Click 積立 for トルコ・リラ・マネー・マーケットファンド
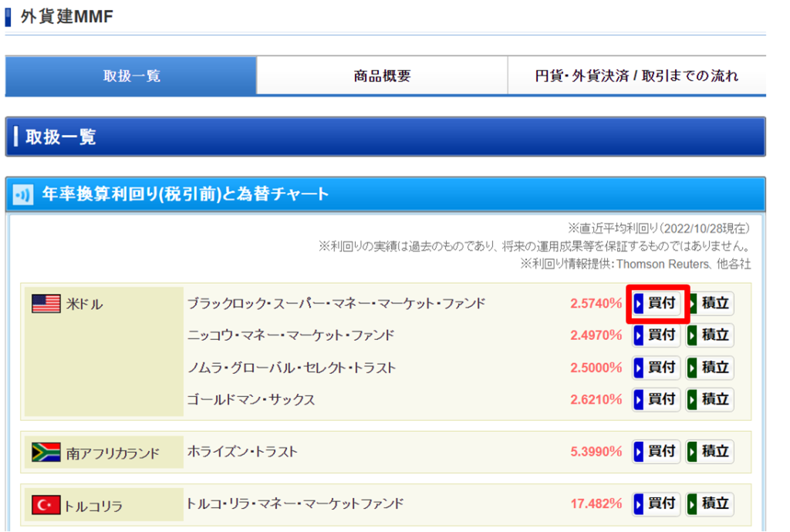The width and height of the screenshot is (790, 532). click(x=709, y=505)
